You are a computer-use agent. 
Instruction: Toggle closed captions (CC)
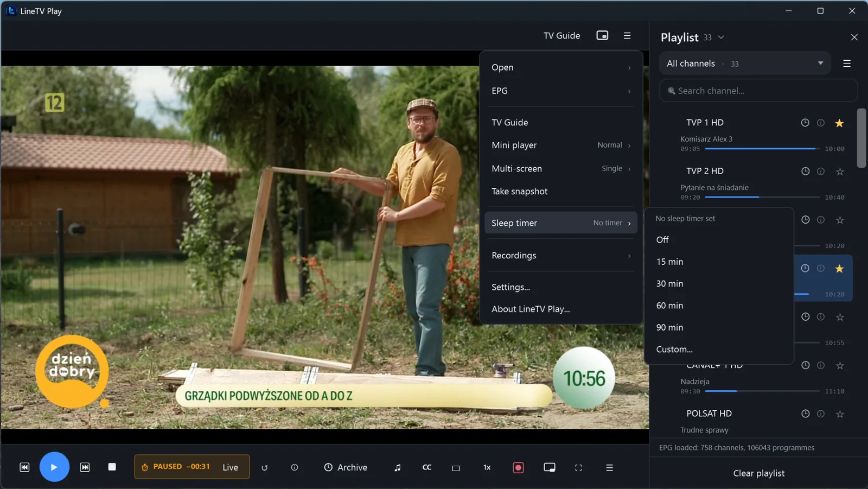click(427, 467)
